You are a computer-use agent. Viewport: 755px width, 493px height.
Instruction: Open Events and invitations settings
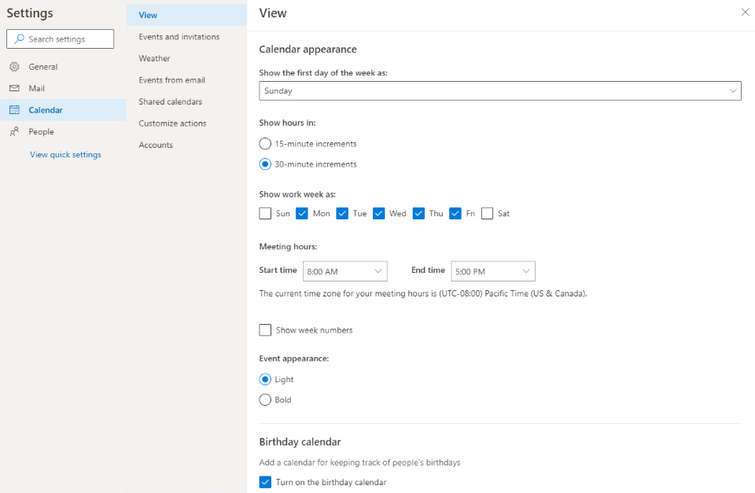click(x=179, y=37)
